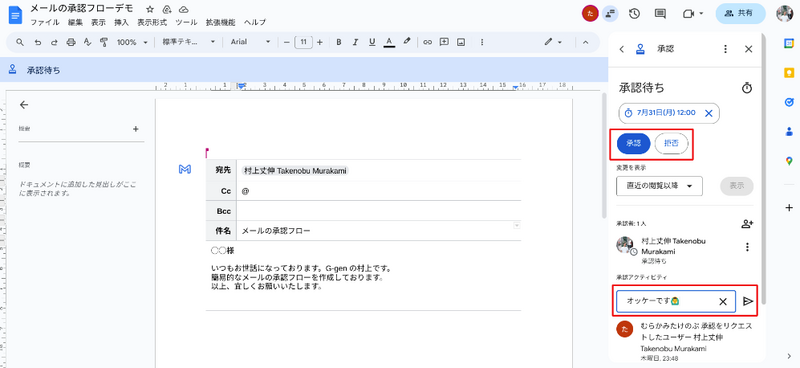This screenshot has width=800, height=368.
Task: Open the highlight color picker
Action: click(x=407, y=41)
